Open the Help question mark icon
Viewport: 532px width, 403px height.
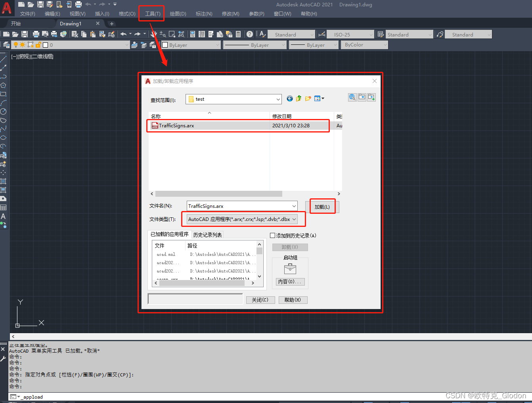[x=249, y=34]
